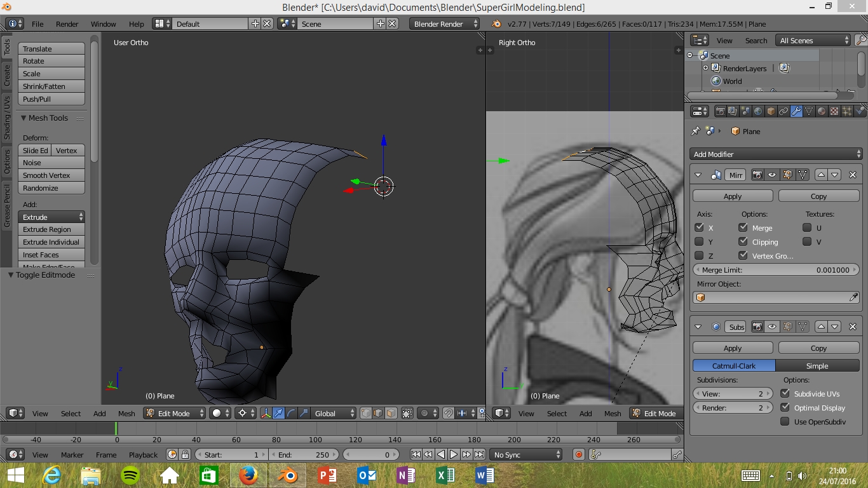Image resolution: width=868 pixels, height=488 pixels.
Task: Move the Subsurf modifier up with arrow icon
Action: pyautogui.click(x=822, y=327)
